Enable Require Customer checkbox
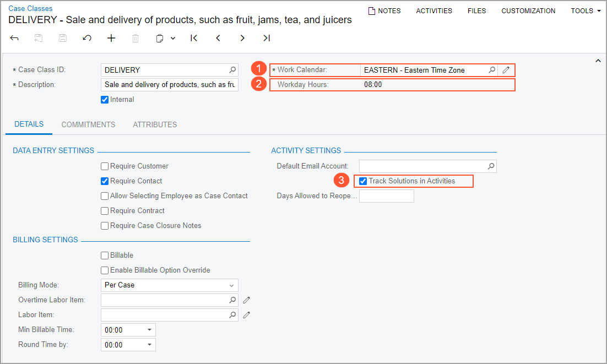 tap(105, 166)
